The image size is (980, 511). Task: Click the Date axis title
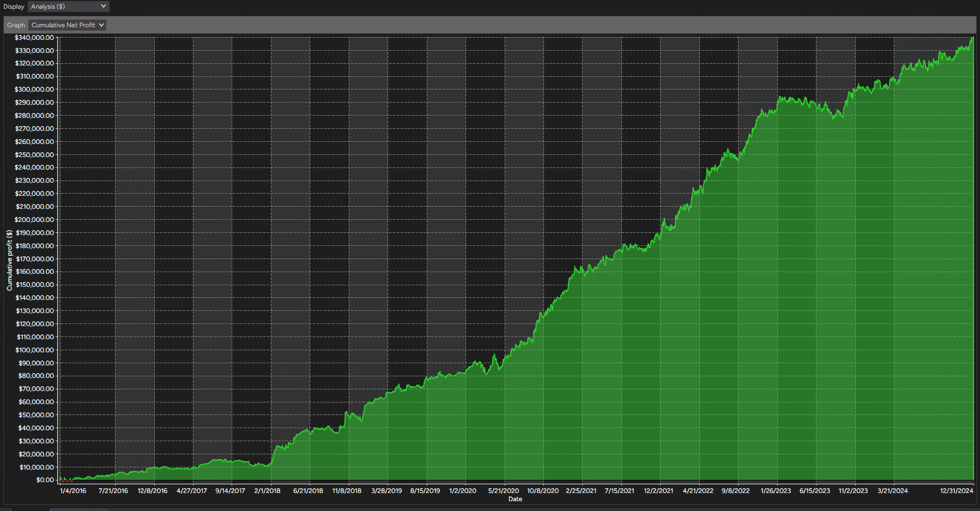[515, 499]
